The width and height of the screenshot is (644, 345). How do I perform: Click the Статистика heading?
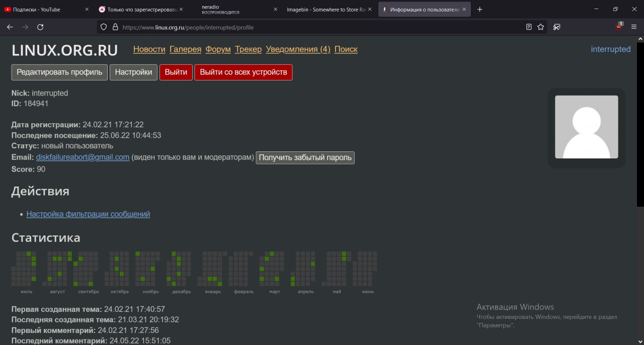(46, 238)
